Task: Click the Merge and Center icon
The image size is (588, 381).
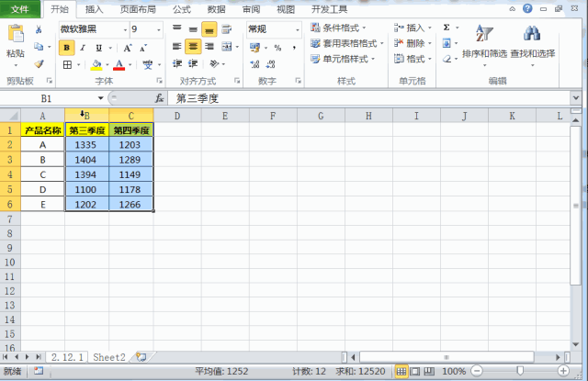Action: pos(227,47)
